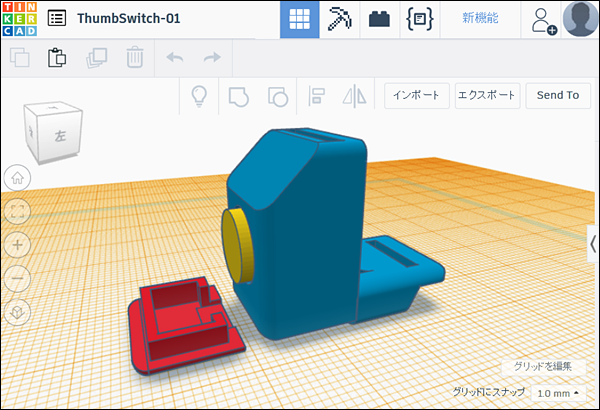
Task: Toggle show all with lightbulb icon
Action: [x=199, y=96]
